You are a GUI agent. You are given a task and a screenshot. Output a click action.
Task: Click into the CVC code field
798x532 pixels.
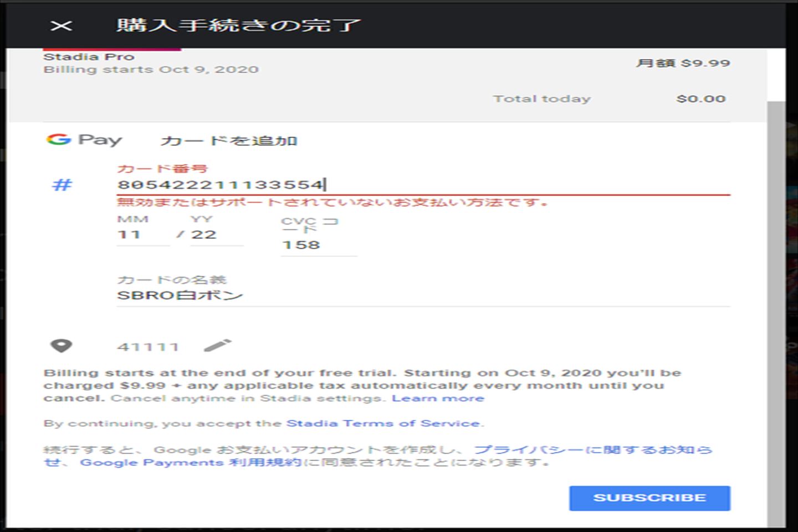[x=319, y=245]
